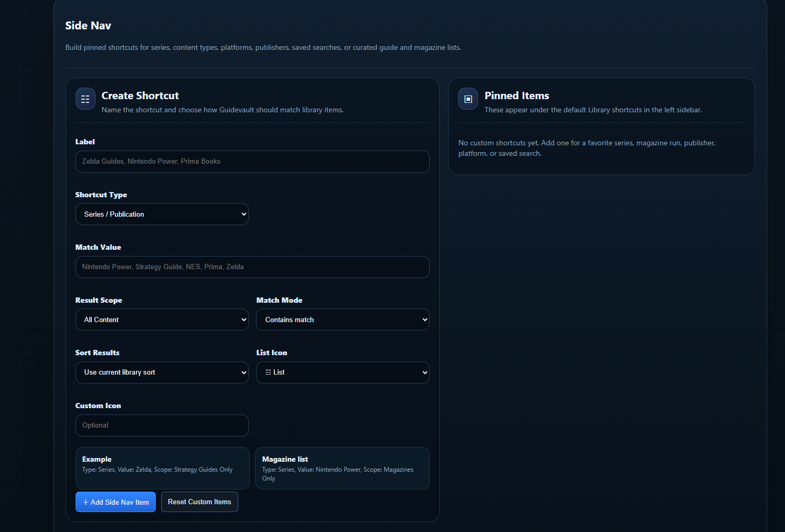The width and height of the screenshot is (785, 532).
Task: Click 'Name the shortcut' subtitle text
Action: (x=222, y=110)
